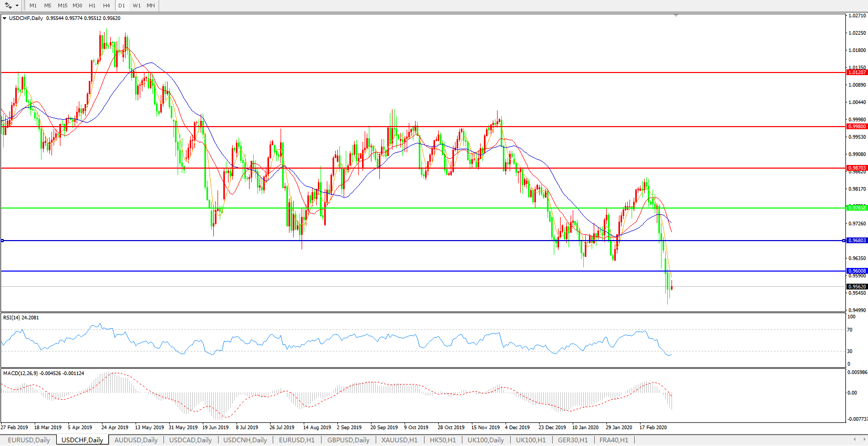Select the blue 0.96803 horizontal line handle
The width and height of the screenshot is (868, 446).
(3, 241)
